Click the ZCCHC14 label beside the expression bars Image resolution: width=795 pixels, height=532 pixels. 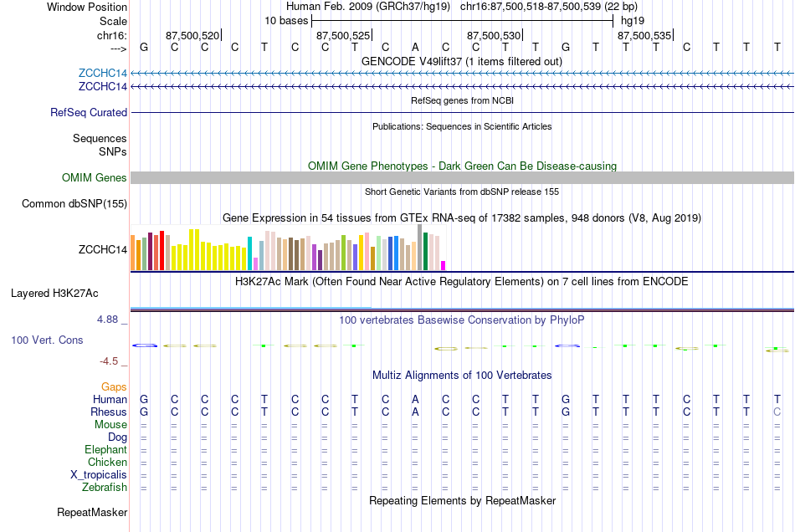(x=102, y=249)
